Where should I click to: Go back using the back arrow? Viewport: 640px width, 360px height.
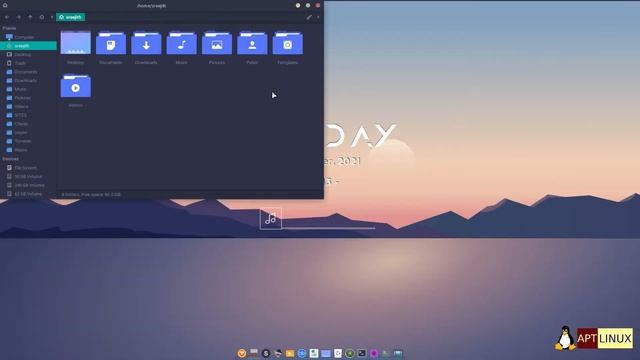pyautogui.click(x=7, y=17)
